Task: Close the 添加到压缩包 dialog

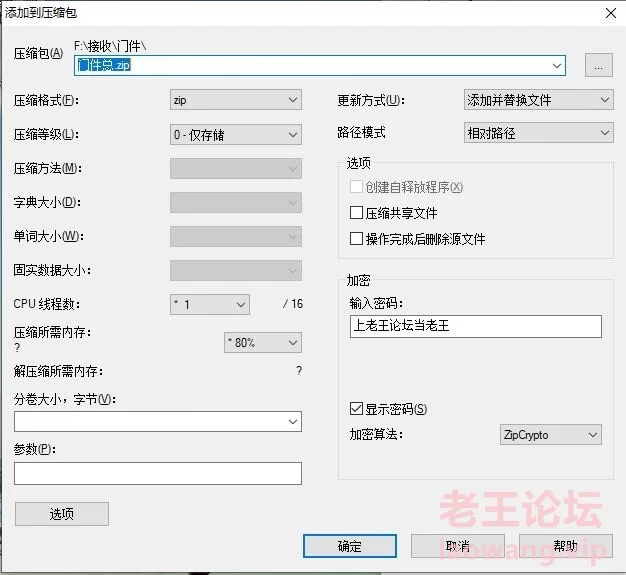Action: click(x=610, y=13)
